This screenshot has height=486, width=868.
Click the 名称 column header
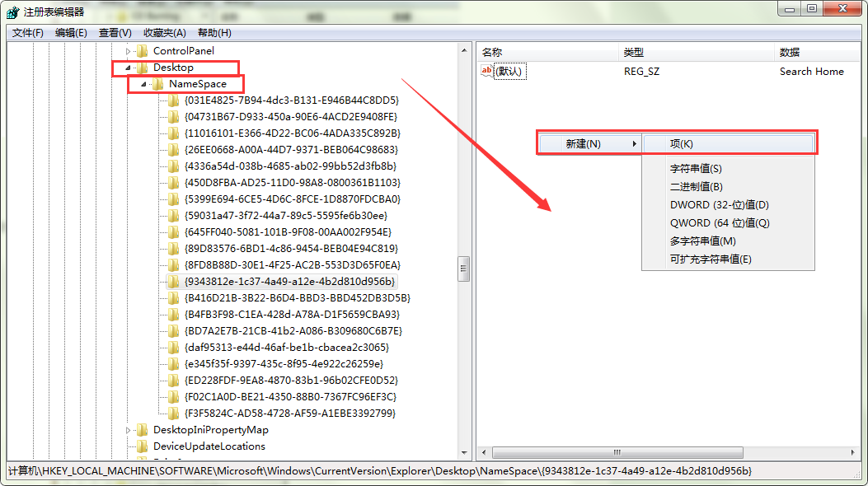(x=492, y=53)
